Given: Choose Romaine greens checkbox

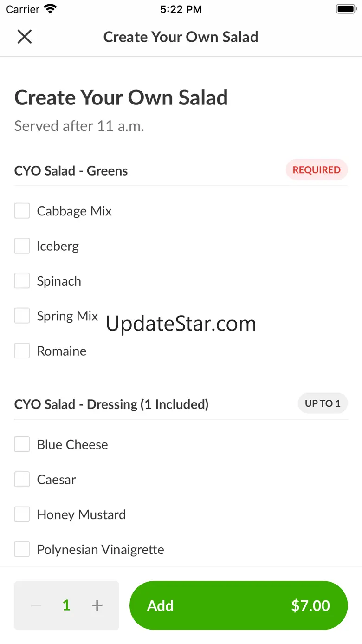Looking at the screenshot, I should coord(22,351).
